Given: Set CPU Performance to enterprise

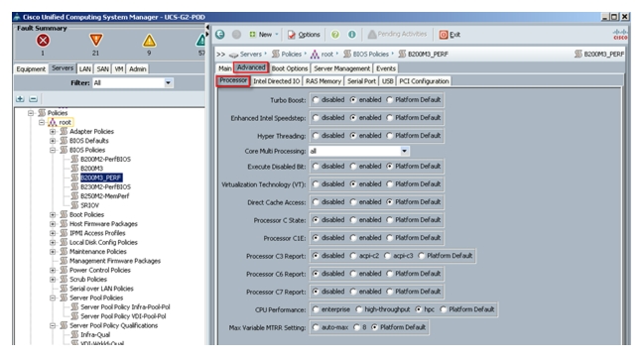Looking at the screenshot, I should [x=316, y=309].
